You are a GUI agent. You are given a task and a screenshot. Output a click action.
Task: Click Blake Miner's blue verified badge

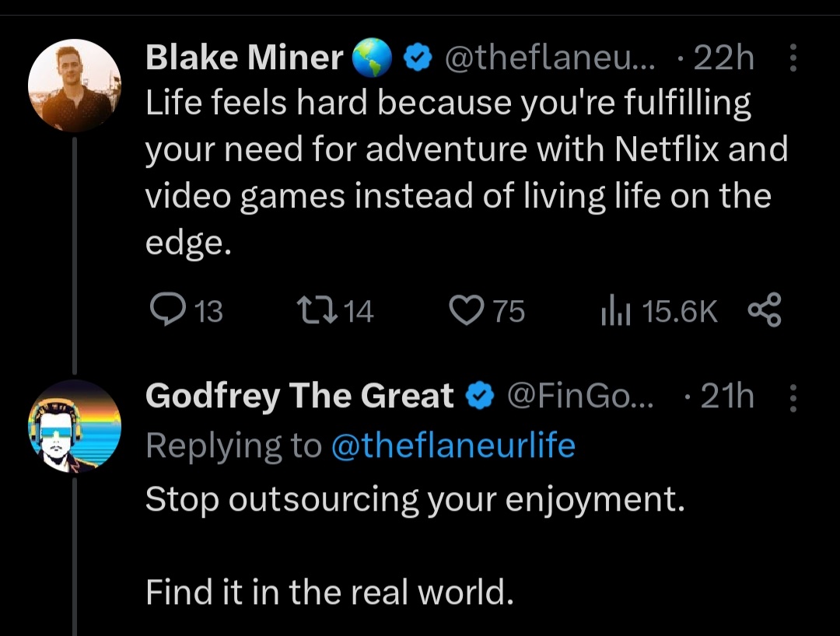click(420, 58)
